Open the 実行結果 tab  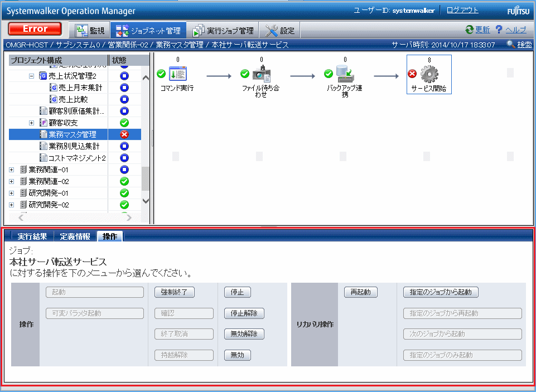(x=32, y=236)
